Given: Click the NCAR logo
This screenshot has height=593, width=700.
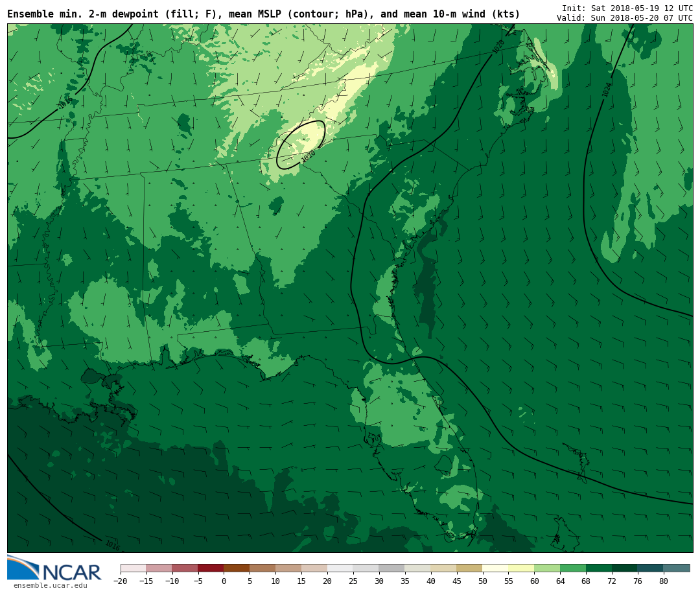Looking at the screenshot, I should click(54, 568).
